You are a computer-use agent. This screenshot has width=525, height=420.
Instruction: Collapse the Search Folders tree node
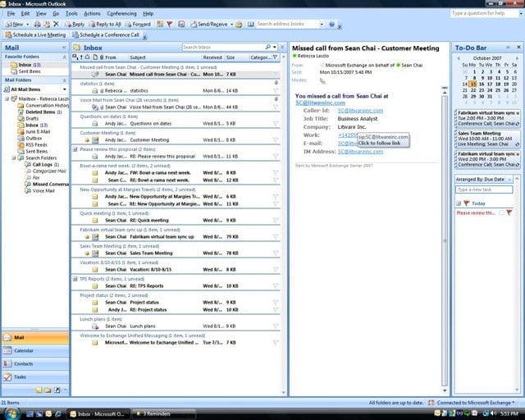14,157
